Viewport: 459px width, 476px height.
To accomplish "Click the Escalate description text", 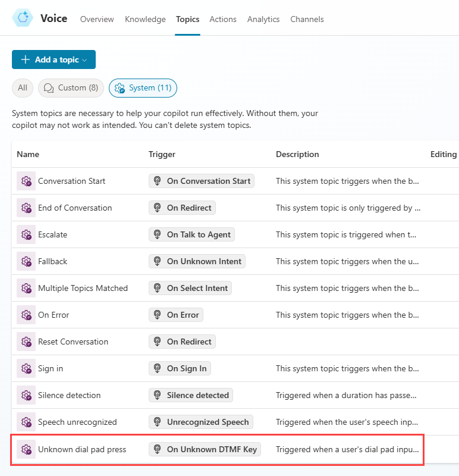I will tap(346, 234).
